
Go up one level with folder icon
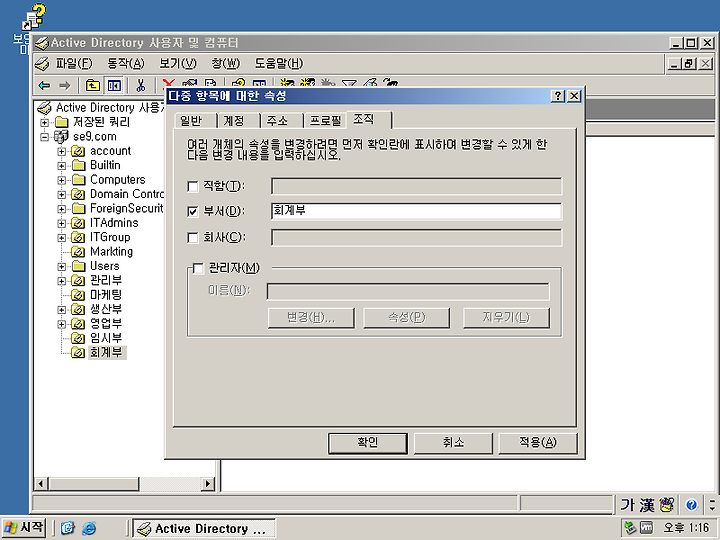[x=93, y=85]
